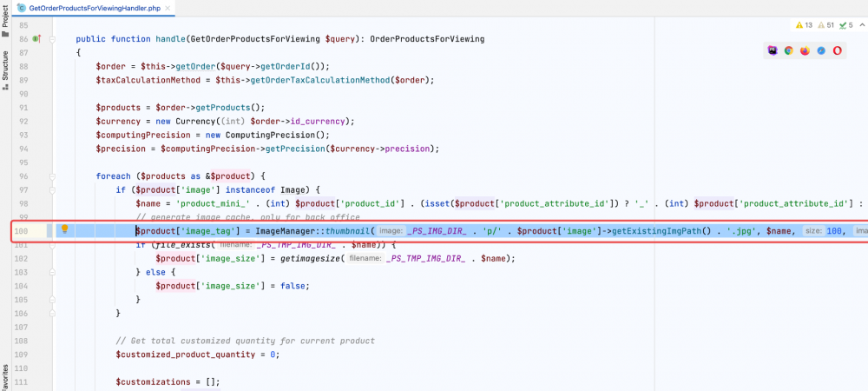Click the 'foreach' keyword
This screenshot has height=391, width=868.
(113, 176)
